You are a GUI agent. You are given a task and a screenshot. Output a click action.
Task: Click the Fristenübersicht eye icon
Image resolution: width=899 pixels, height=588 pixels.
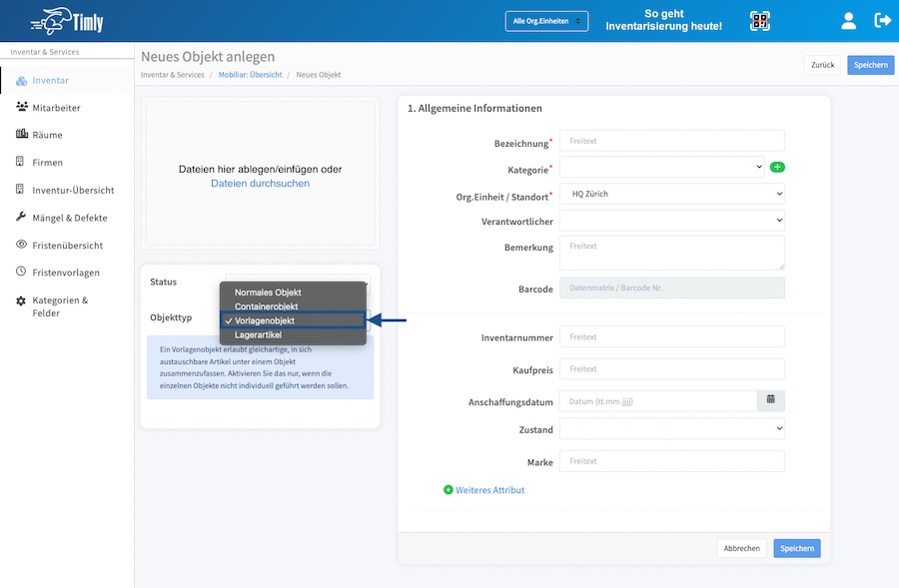[x=21, y=244]
